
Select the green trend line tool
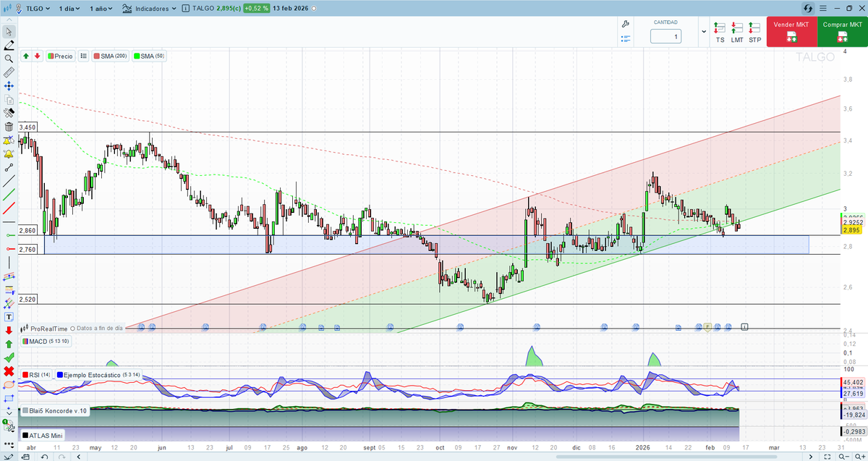9,195
